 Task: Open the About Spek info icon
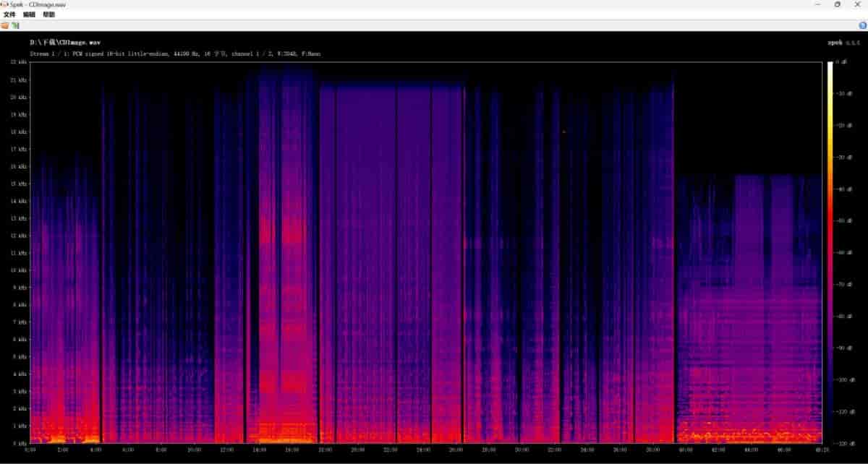pyautogui.click(x=862, y=25)
